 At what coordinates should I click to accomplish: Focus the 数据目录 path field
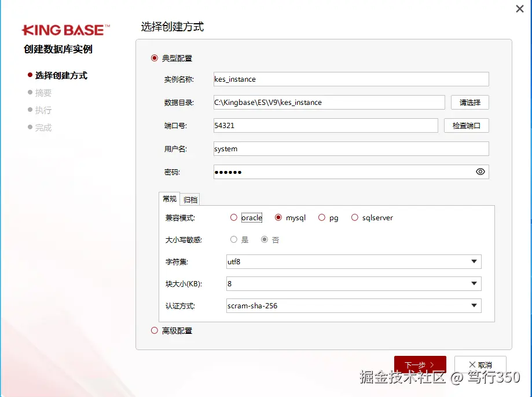tap(329, 102)
